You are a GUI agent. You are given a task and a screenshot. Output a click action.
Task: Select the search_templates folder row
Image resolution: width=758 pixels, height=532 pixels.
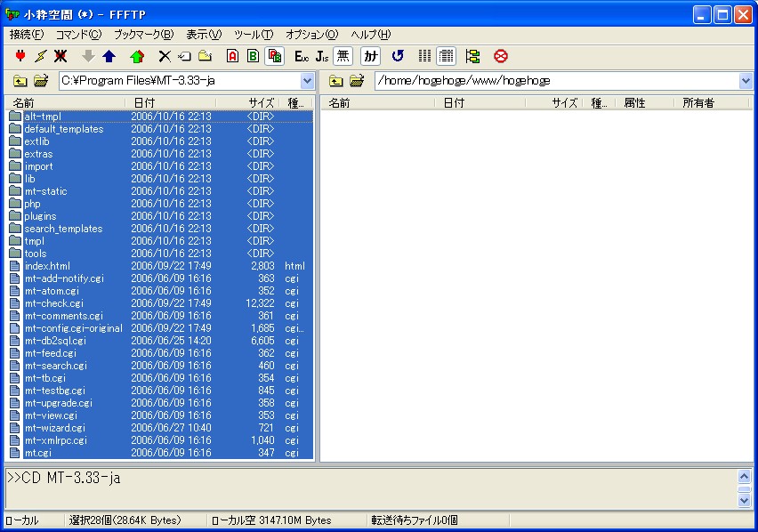click(160, 229)
